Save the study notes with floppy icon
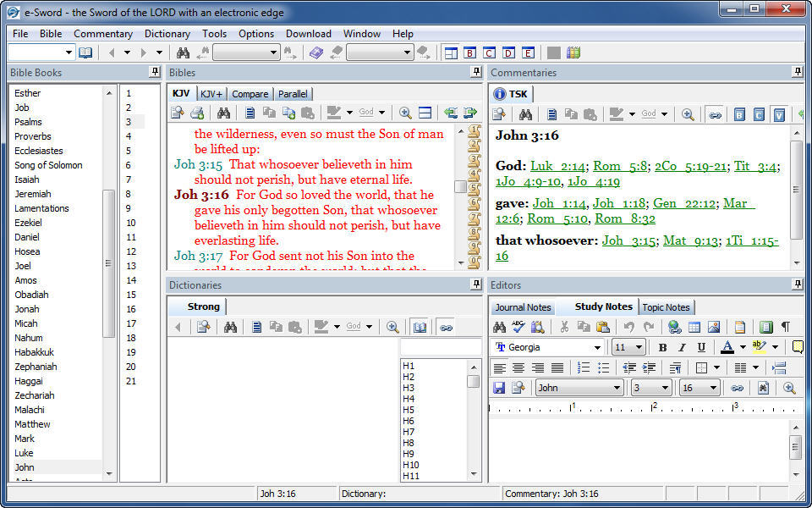This screenshot has height=508, width=812. 499,388
